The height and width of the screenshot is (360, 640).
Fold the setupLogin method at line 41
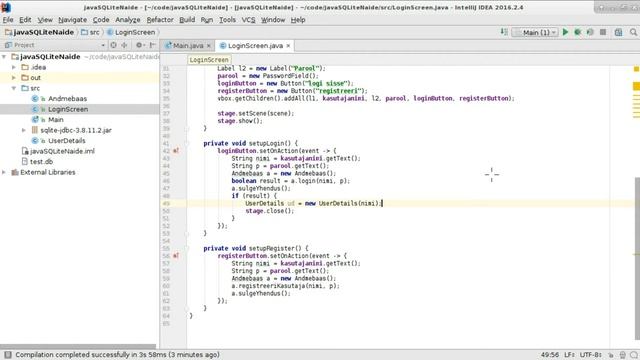coord(187,143)
